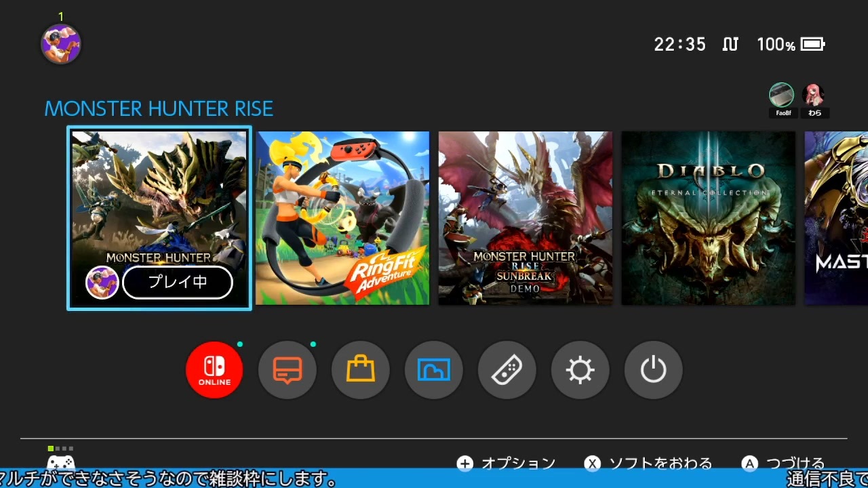
Task: Open System Settings gear
Action: point(580,370)
